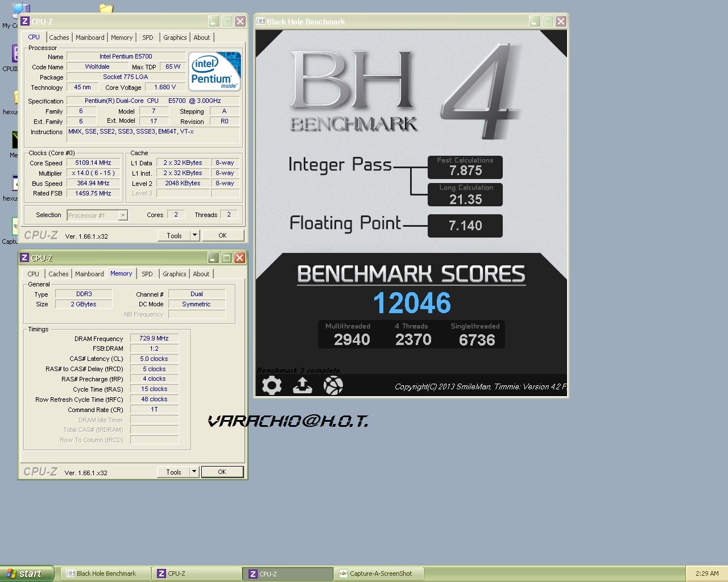Open Caches tab in lower CPU-Z window
This screenshot has height=582, width=728.
[59, 274]
